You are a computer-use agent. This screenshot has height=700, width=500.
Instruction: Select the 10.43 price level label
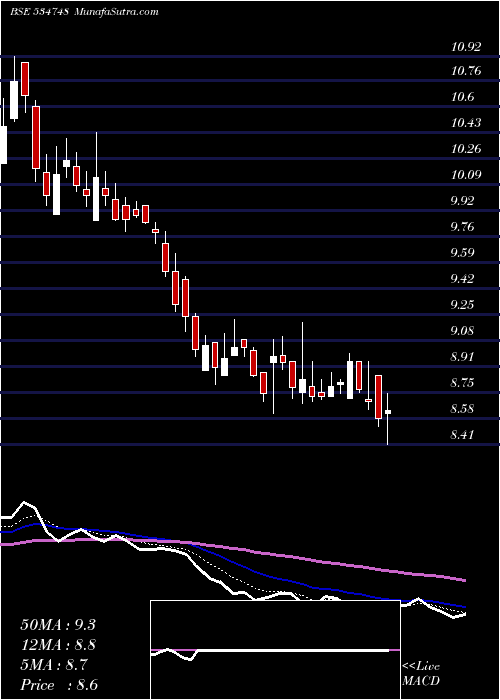pos(466,123)
